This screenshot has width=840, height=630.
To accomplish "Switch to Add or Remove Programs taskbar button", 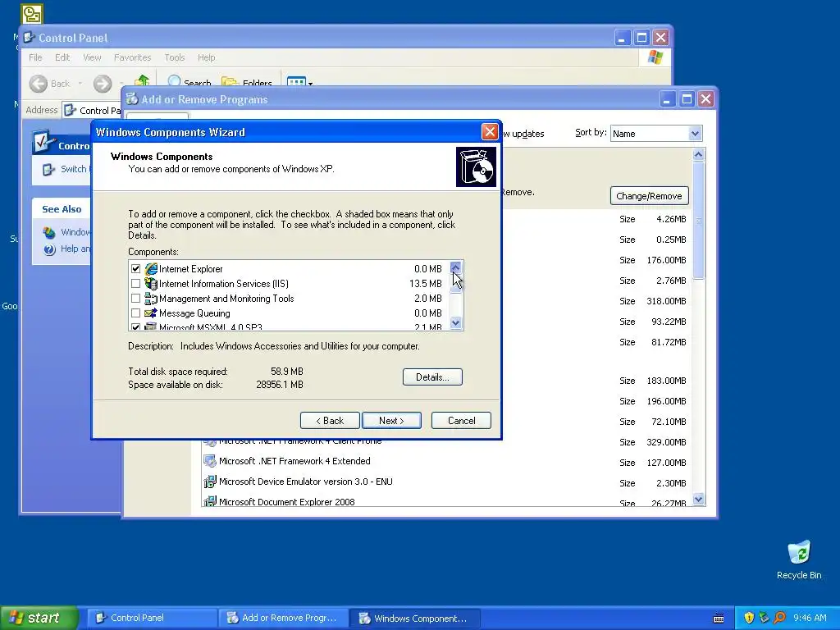I will (x=283, y=618).
